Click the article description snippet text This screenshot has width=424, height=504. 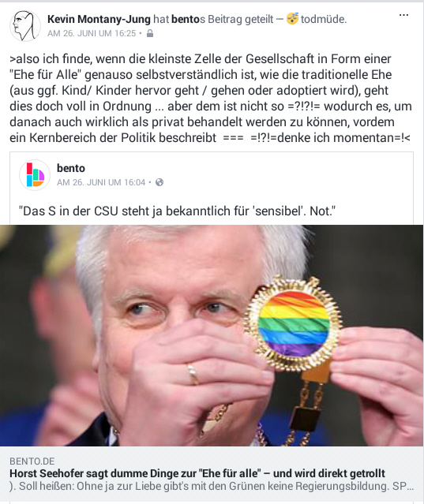click(x=212, y=487)
